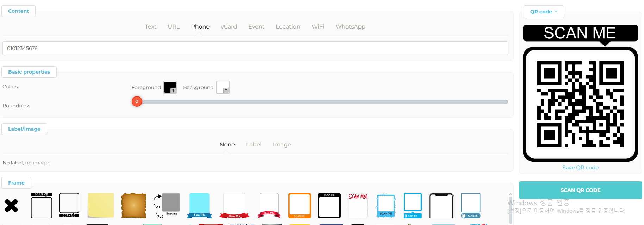Click the Roundness slider handle

pyautogui.click(x=137, y=101)
